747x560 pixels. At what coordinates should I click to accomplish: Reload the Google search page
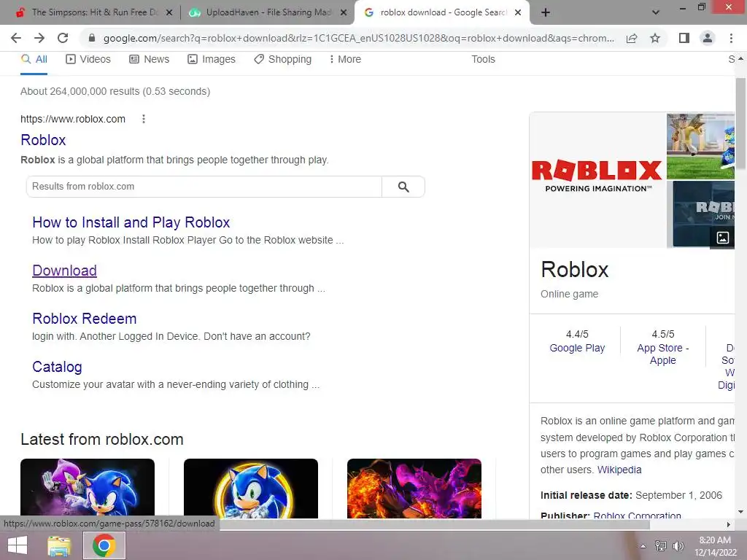click(x=63, y=38)
